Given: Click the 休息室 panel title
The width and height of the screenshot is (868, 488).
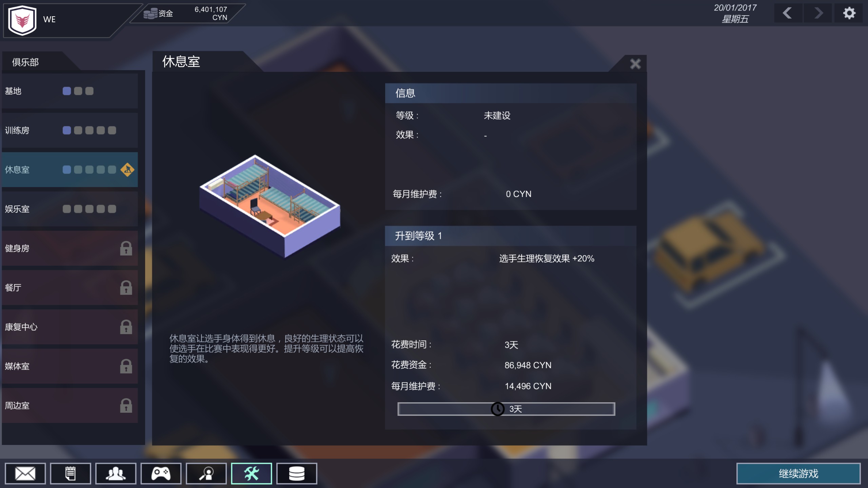Looking at the screenshot, I should pos(181,62).
